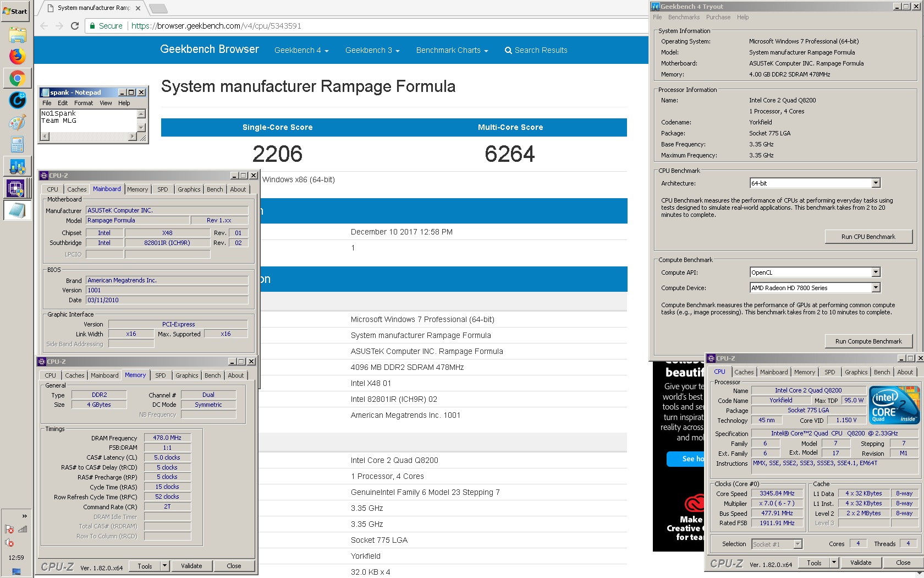Show hidden tray icons chevron
Screen dimensions: 924x578
[x=24, y=516]
